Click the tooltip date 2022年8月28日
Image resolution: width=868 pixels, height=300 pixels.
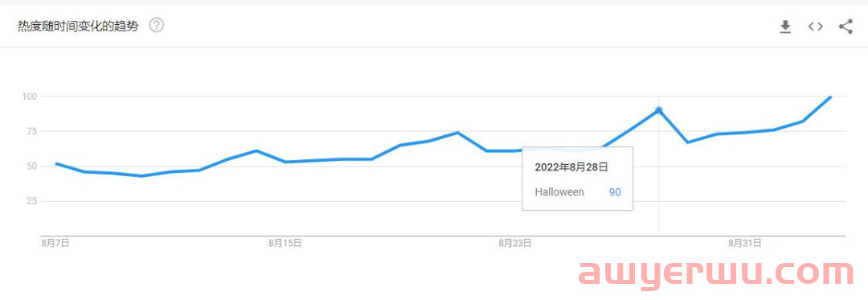pos(571,166)
